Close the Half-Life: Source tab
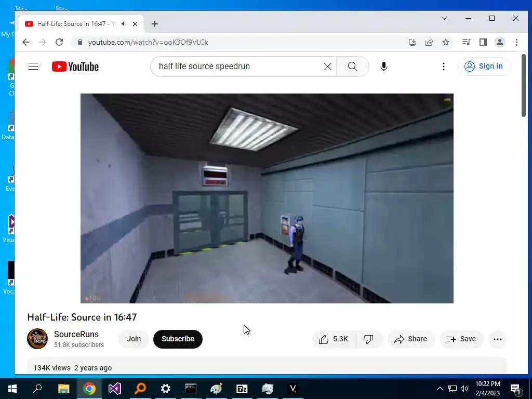The width and height of the screenshot is (532, 399). tap(135, 24)
